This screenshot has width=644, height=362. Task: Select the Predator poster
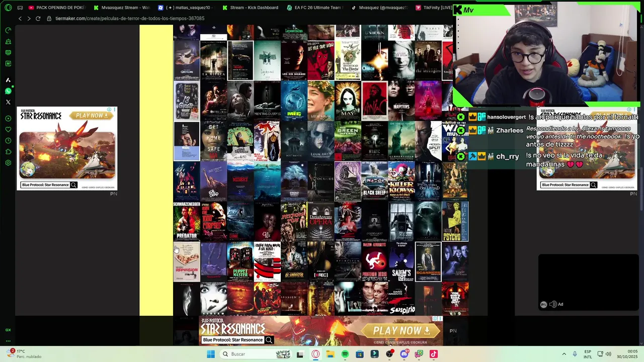[x=187, y=222]
